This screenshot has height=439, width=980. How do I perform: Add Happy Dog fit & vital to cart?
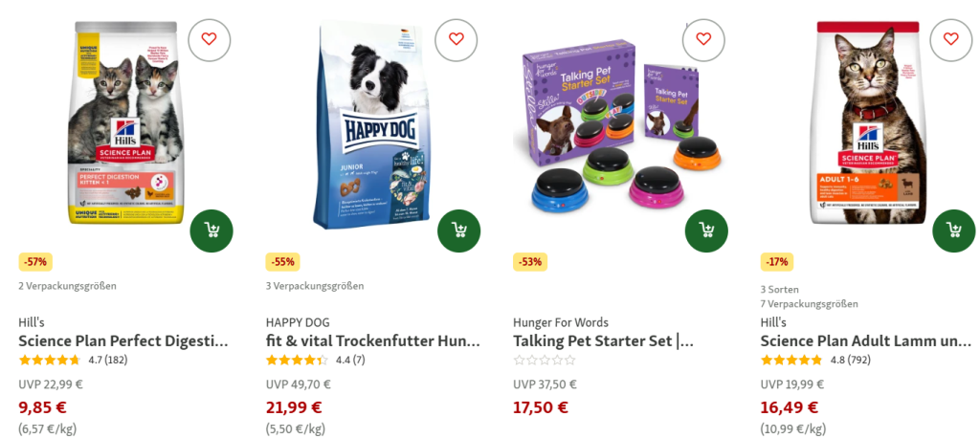click(x=459, y=231)
